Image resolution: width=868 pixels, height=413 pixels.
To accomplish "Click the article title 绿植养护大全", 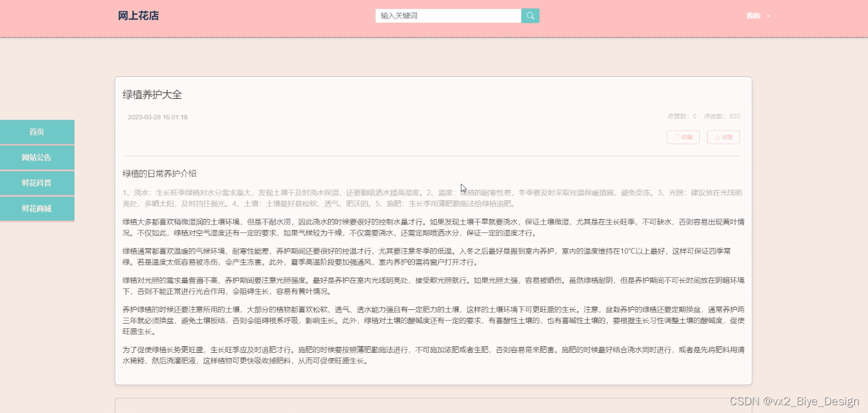I will 152,94.
